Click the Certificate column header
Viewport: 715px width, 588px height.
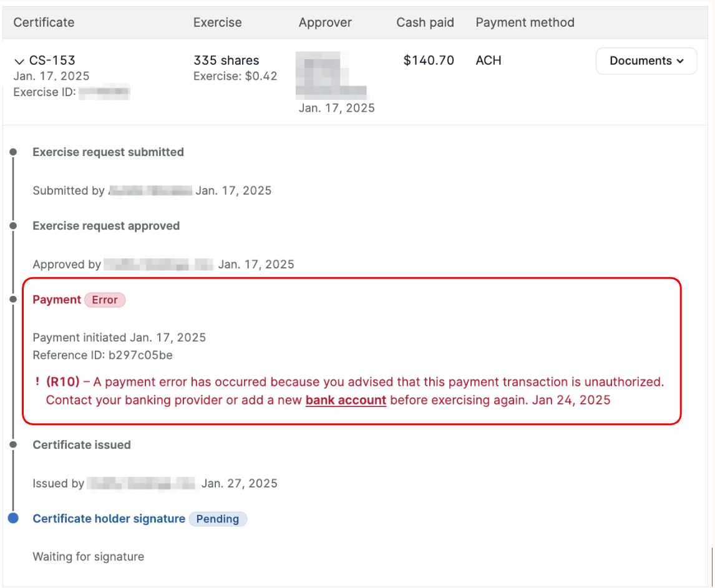[44, 22]
